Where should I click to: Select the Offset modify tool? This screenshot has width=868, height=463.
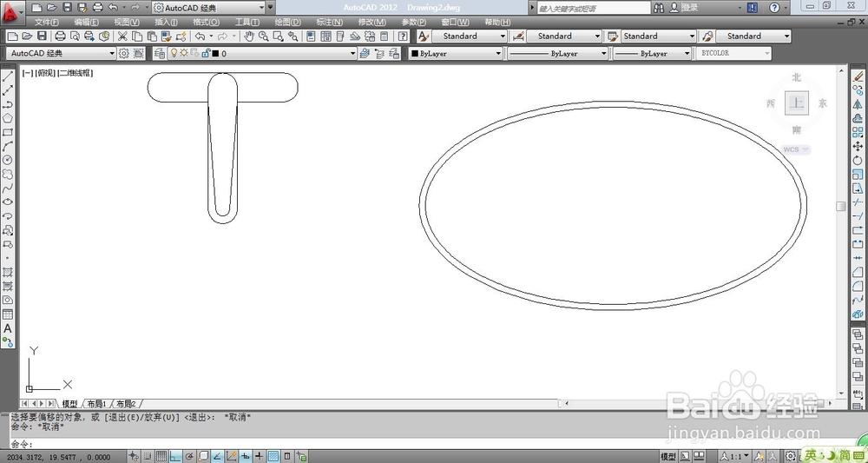point(858,118)
